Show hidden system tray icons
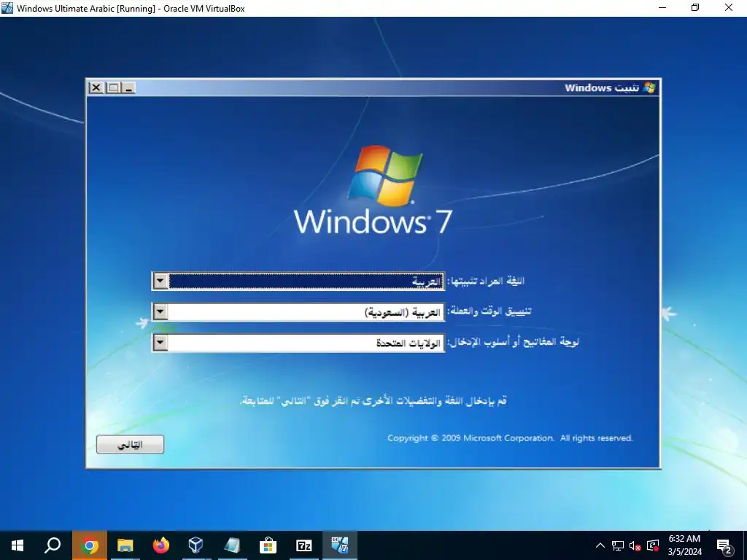 coord(600,545)
